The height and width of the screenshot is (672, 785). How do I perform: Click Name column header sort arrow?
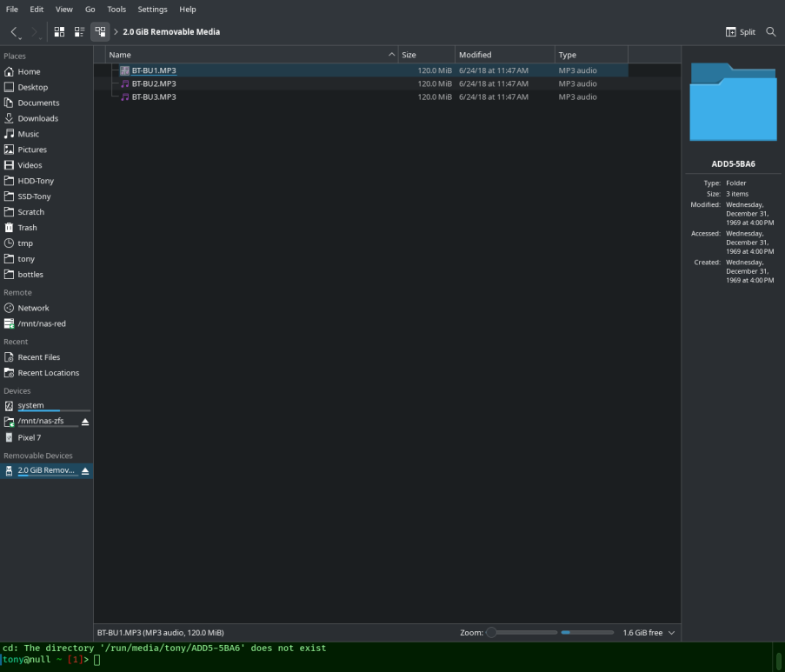pyautogui.click(x=391, y=55)
